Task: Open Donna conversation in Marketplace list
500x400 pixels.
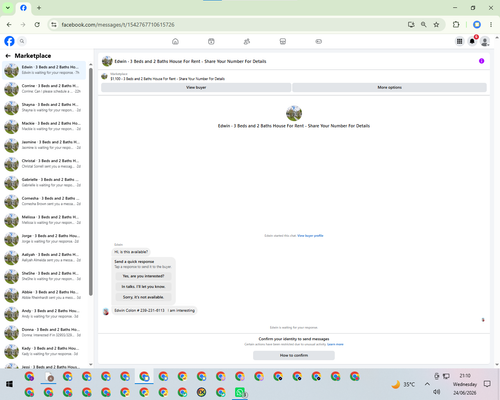Action: click(44, 332)
